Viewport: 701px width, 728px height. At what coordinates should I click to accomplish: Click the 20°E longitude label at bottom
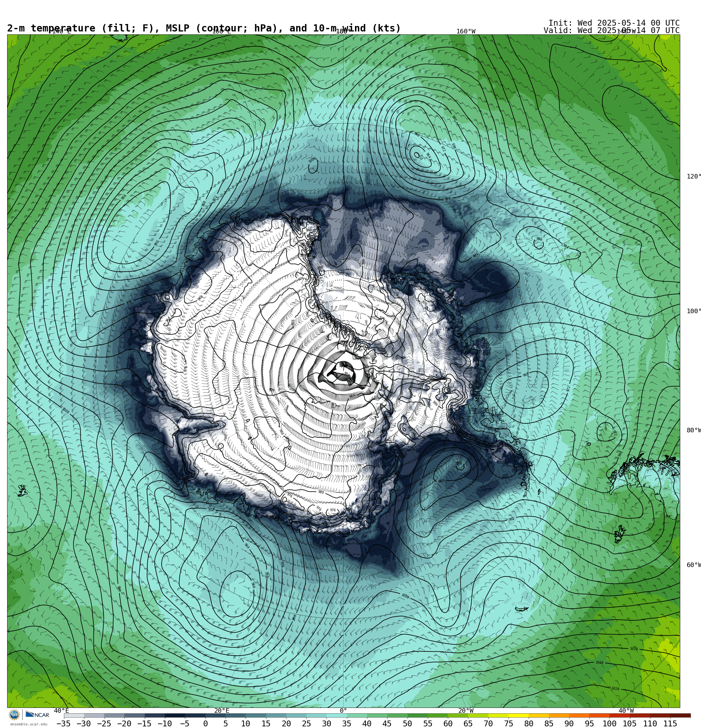tap(222, 710)
